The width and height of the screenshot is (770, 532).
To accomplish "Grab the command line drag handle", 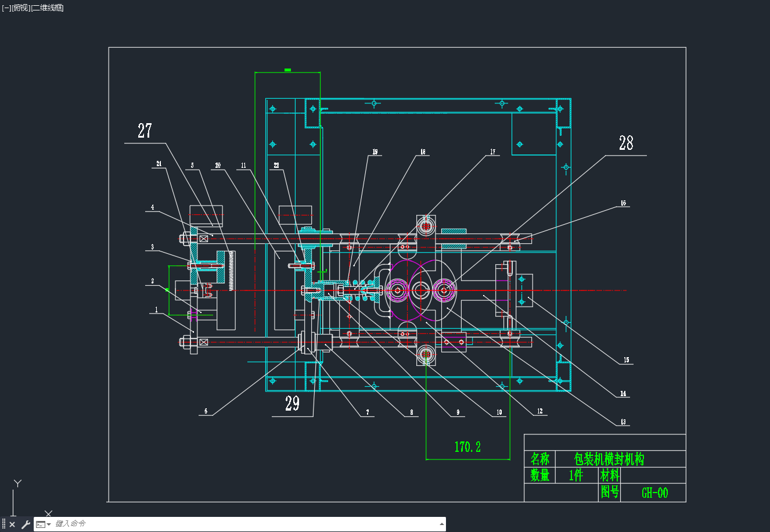I will pos(3,524).
